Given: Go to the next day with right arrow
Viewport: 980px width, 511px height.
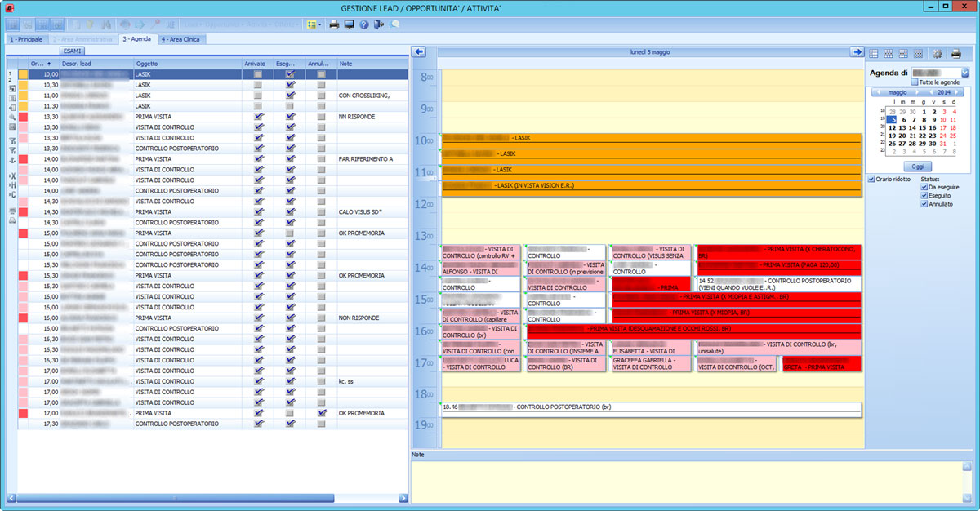Looking at the screenshot, I should (857, 52).
